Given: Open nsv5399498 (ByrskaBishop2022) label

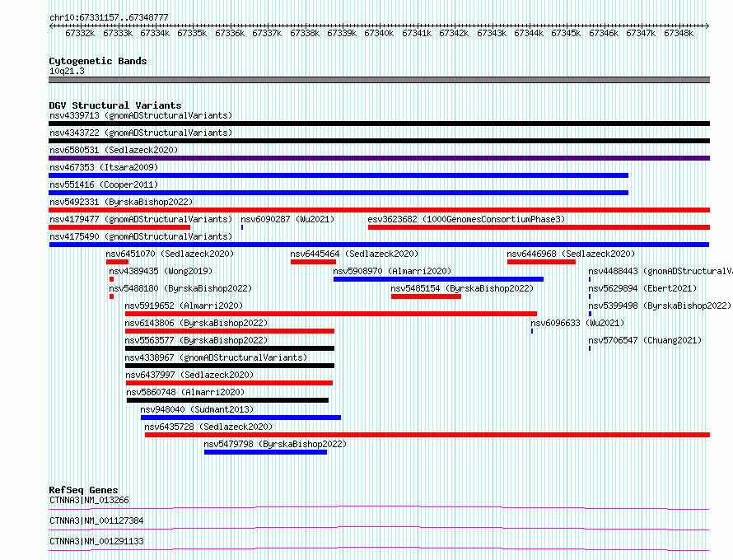Looking at the screenshot, I should click(x=660, y=306).
